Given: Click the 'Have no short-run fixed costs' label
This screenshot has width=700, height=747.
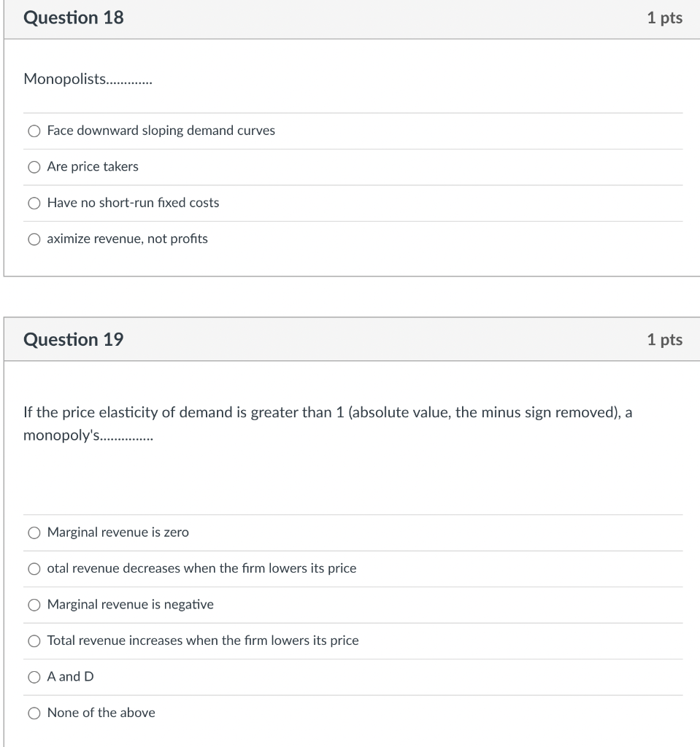Looking at the screenshot, I should (133, 203).
